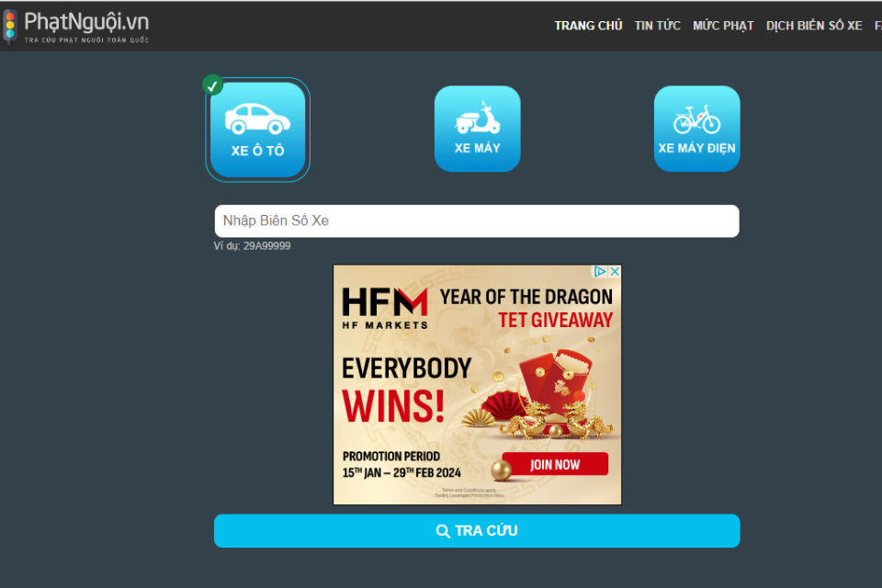Image resolution: width=882 pixels, height=588 pixels.
Task: Open the DỊCH BIỂN SỐ XE menu item
Action: click(814, 26)
